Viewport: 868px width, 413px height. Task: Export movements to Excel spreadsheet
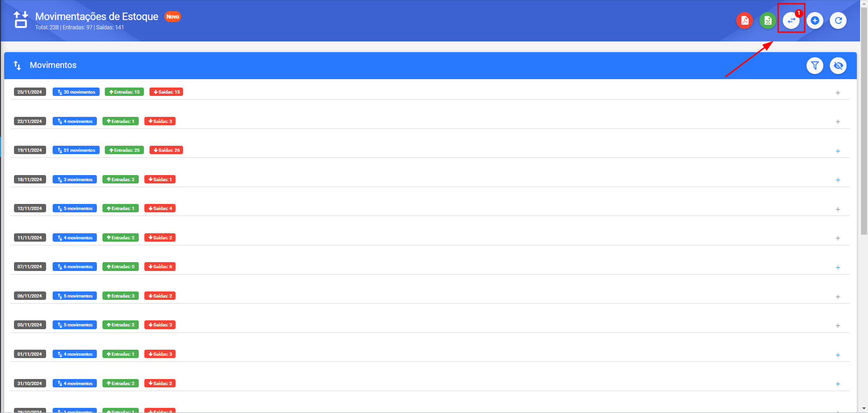tap(768, 20)
